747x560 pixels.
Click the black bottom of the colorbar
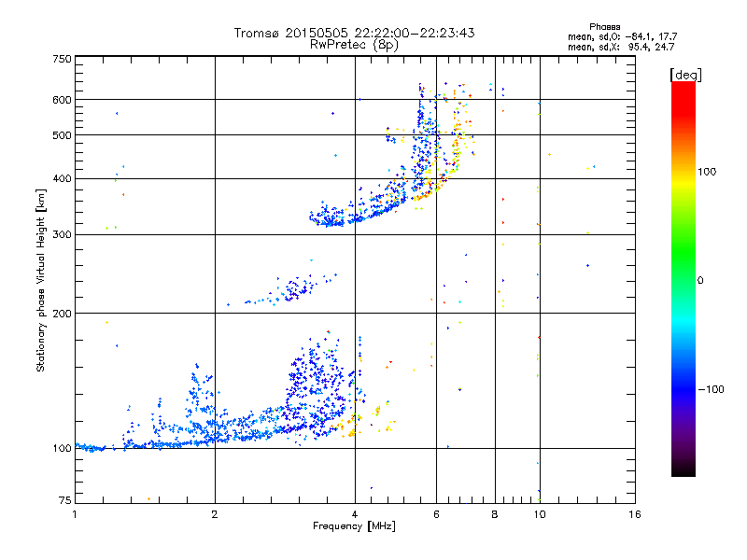[684, 469]
